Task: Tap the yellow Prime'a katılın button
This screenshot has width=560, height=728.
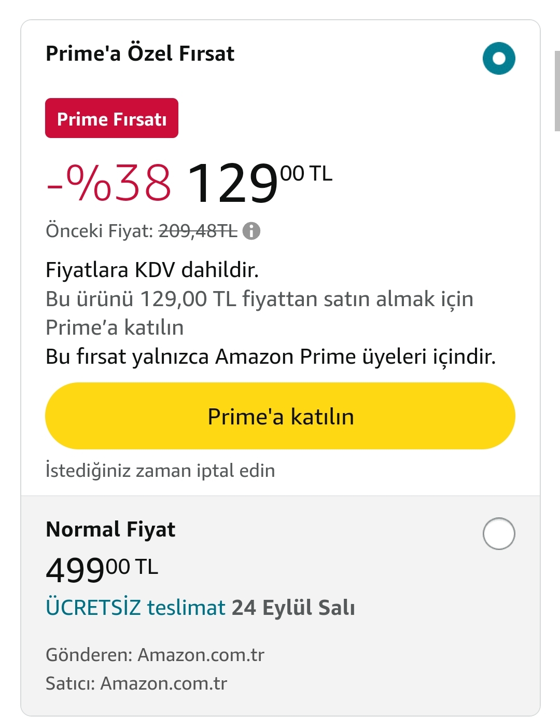Action: click(x=280, y=416)
